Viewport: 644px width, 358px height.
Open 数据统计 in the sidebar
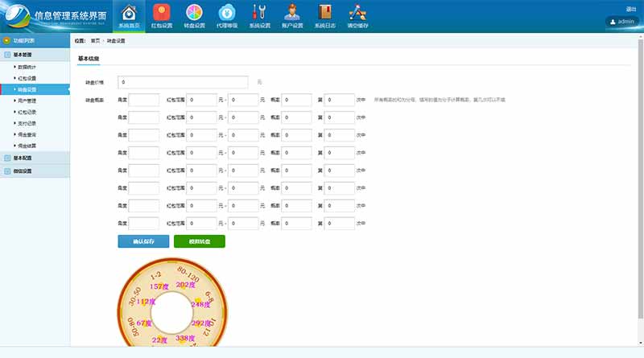click(27, 67)
